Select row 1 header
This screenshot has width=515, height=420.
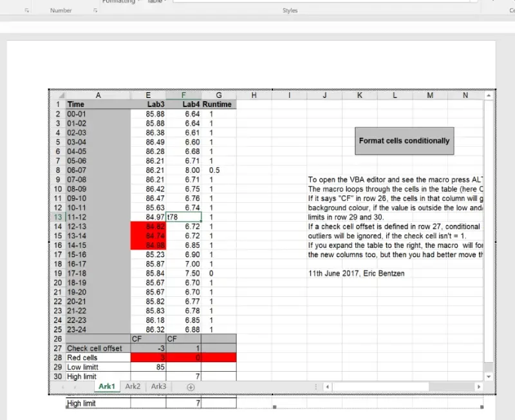pos(58,104)
